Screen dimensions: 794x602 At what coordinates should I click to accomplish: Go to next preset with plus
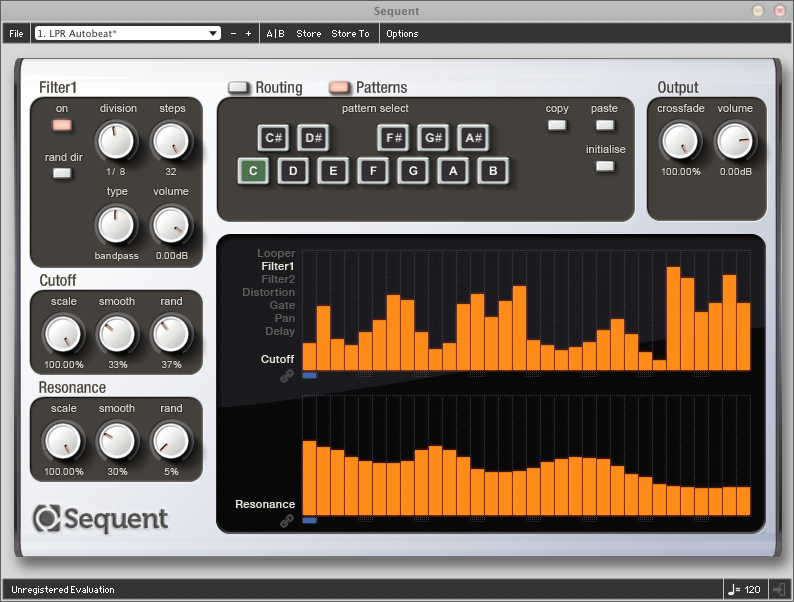[248, 33]
